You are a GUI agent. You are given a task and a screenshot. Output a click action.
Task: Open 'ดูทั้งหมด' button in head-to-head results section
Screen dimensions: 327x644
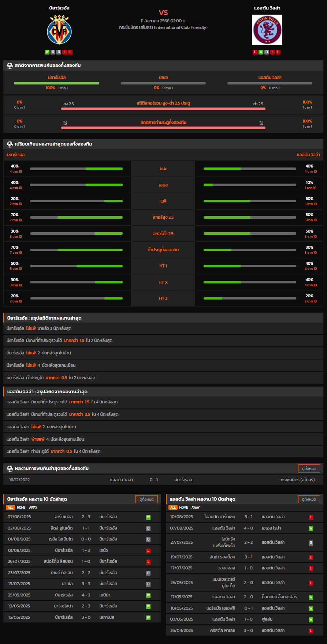click(x=309, y=468)
